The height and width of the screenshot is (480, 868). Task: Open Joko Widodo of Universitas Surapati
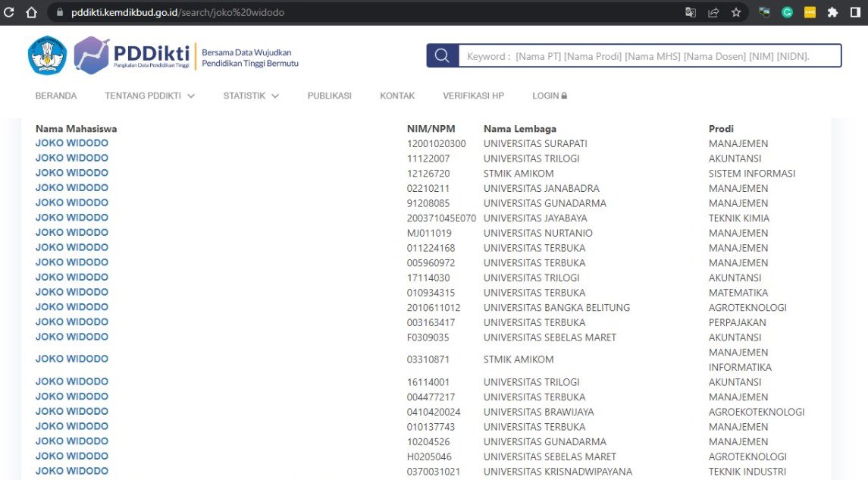[72, 143]
